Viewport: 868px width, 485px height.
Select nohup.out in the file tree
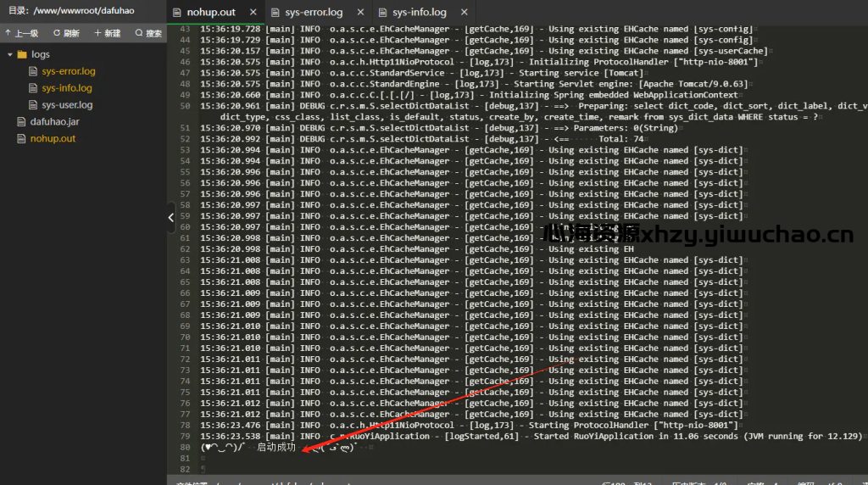coord(53,138)
